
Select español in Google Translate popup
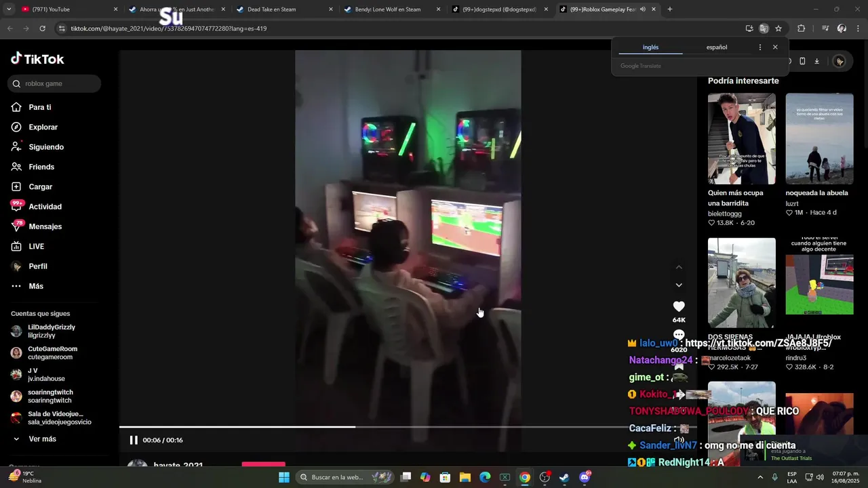(x=717, y=47)
